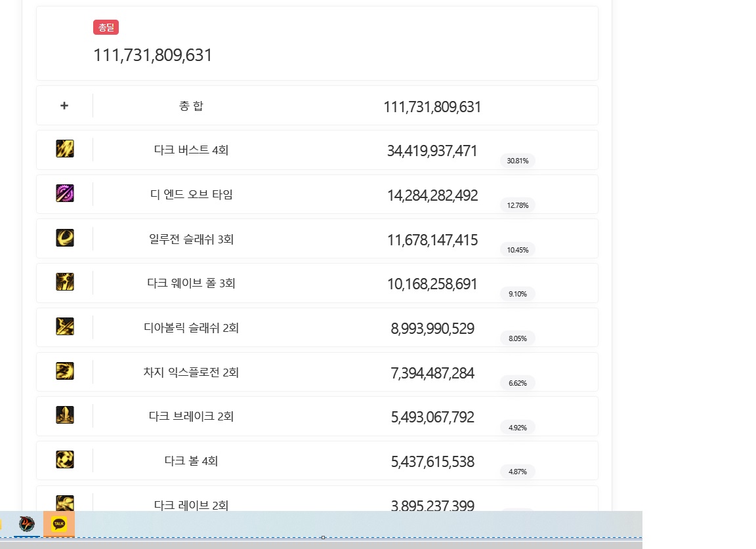This screenshot has width=756, height=549.
Task: Click the 30.81% percentage badge
Action: pos(517,161)
